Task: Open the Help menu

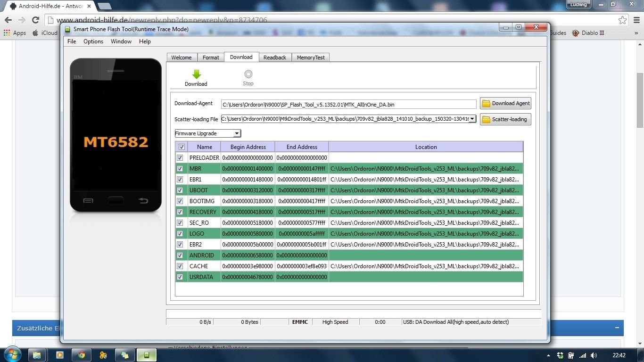Action: tap(145, 41)
